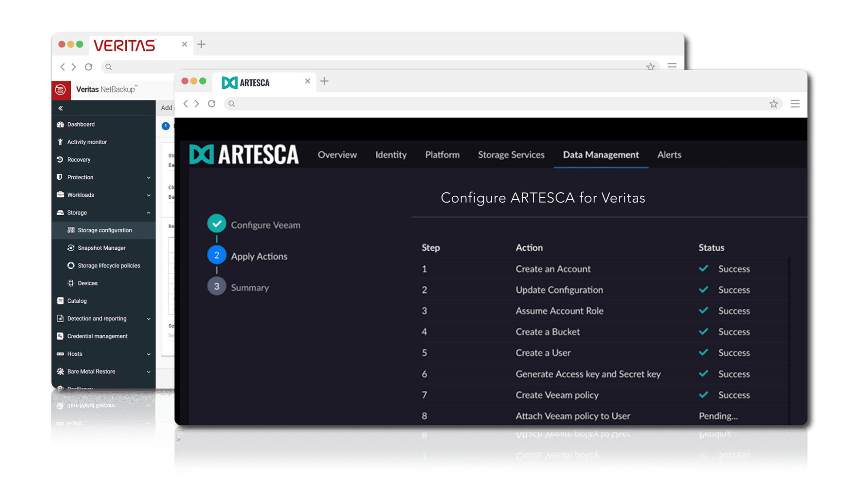Click Detection and reporting icon in NetBackup
The width and height of the screenshot is (868, 484).
tap(60, 318)
